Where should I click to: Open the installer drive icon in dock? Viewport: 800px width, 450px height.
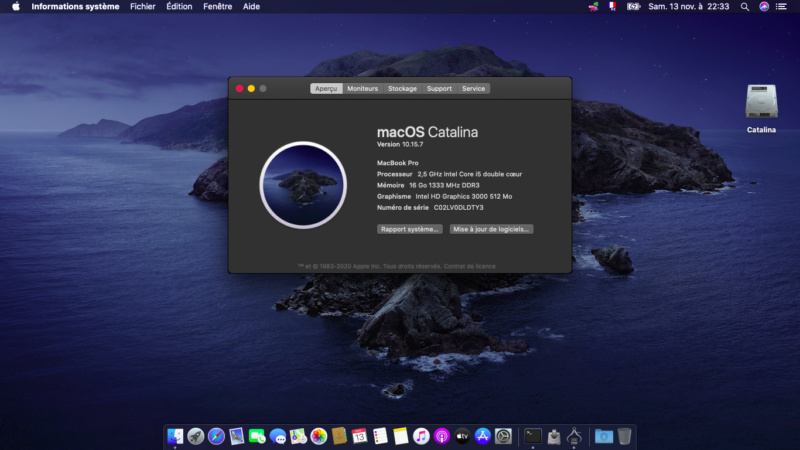[554, 436]
